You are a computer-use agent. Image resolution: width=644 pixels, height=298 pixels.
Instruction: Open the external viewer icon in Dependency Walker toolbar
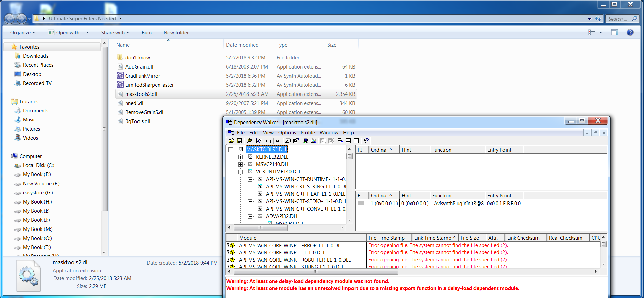[288, 141]
